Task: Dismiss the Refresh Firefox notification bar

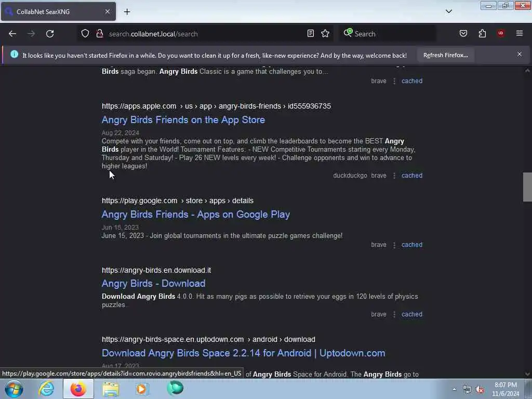Action: [520, 54]
